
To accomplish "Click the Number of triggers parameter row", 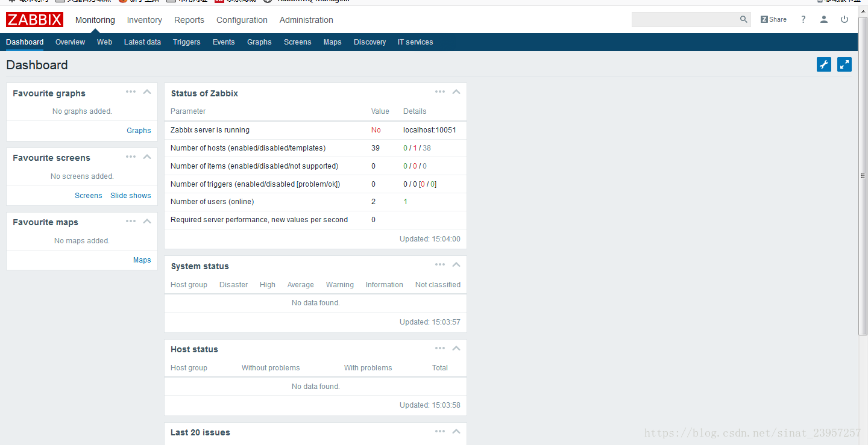I will click(x=315, y=184).
